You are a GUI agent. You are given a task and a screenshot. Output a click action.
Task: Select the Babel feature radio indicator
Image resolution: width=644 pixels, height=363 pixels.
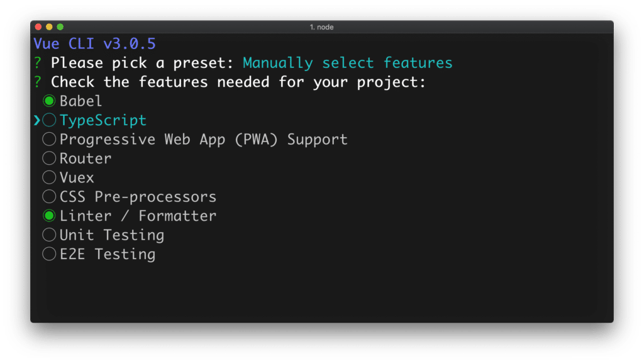(x=50, y=101)
